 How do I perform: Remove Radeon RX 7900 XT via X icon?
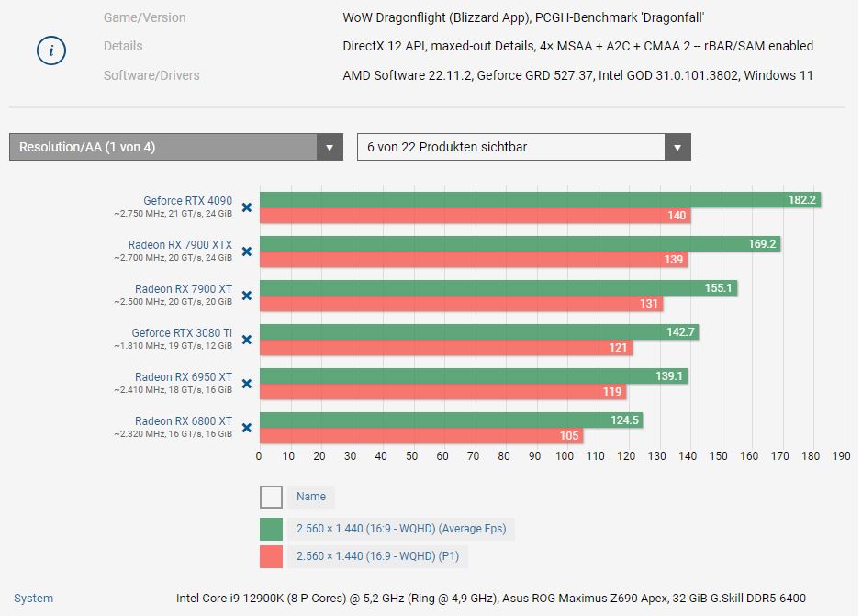click(x=247, y=296)
